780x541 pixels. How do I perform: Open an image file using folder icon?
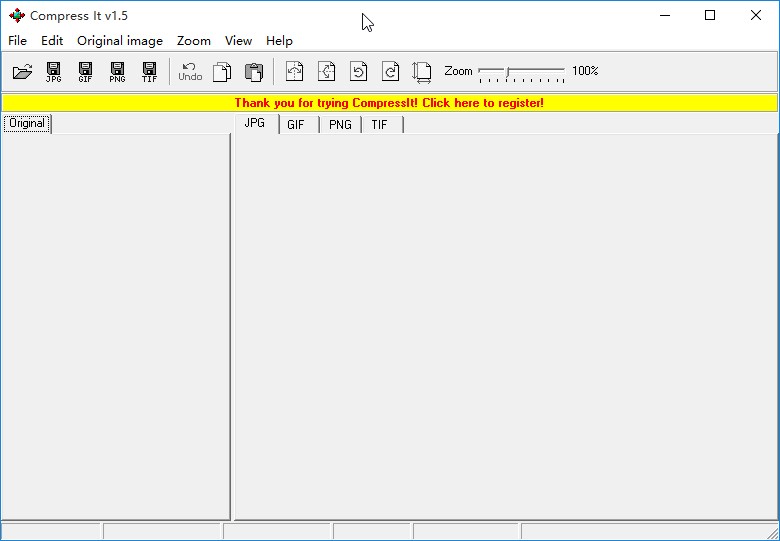(x=22, y=72)
